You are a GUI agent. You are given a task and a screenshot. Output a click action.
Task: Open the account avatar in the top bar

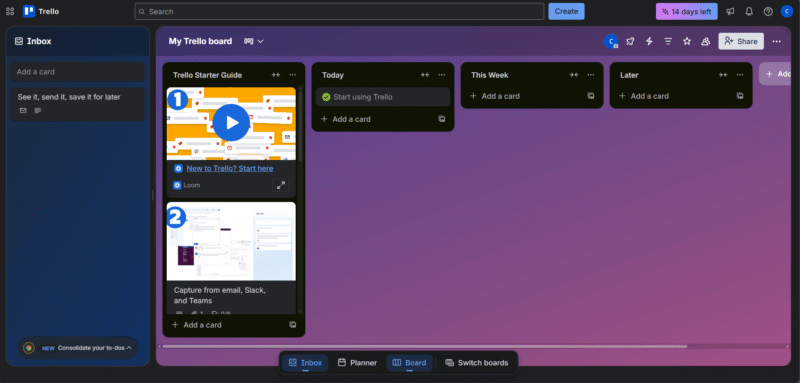786,11
